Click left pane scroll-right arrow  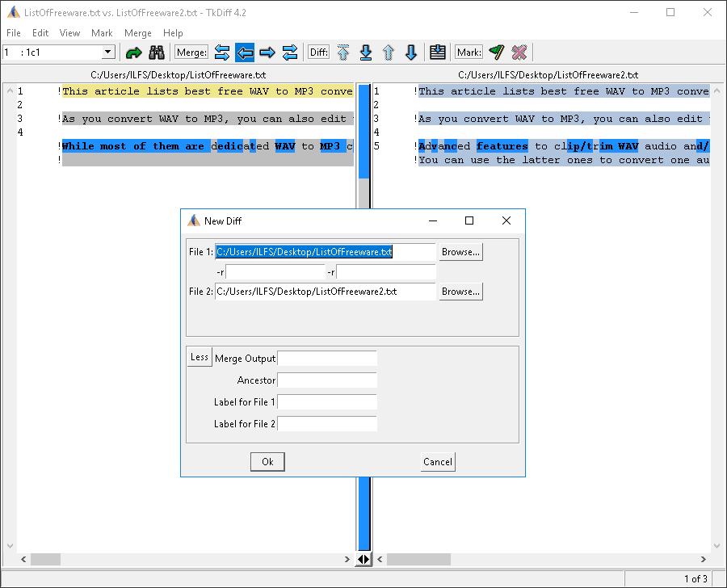(347, 559)
